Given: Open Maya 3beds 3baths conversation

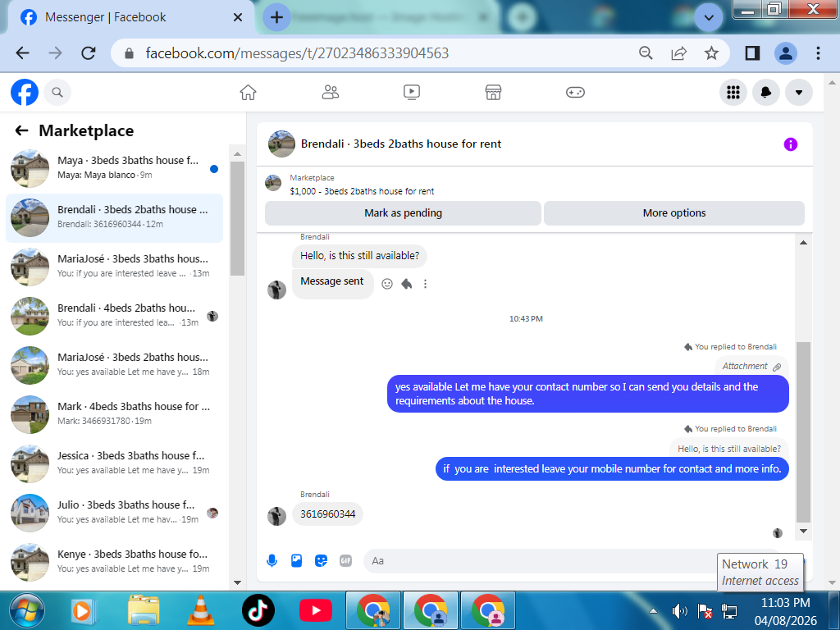Looking at the screenshot, I should click(x=114, y=168).
